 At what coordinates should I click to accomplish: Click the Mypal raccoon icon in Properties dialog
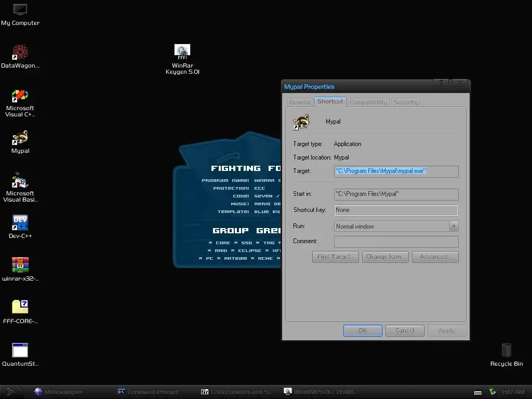(301, 122)
